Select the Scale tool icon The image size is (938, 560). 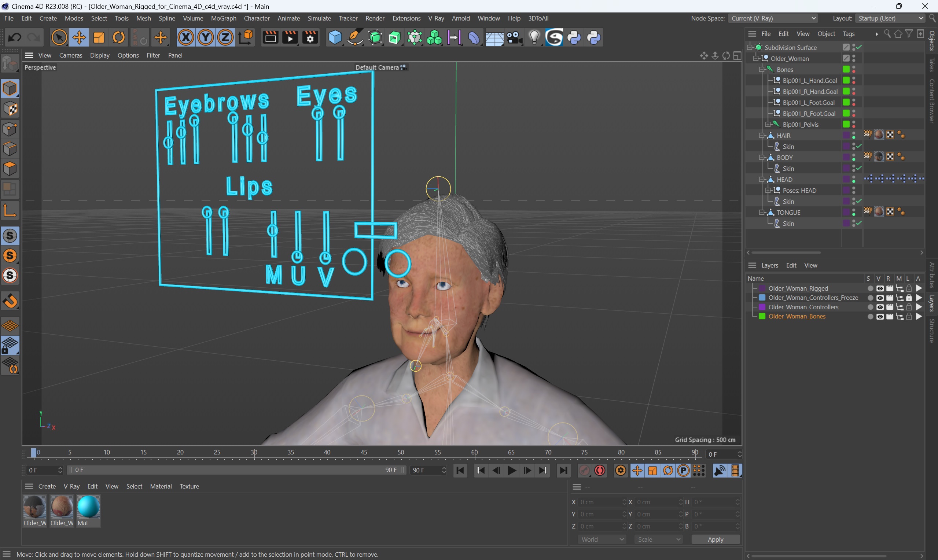99,38
